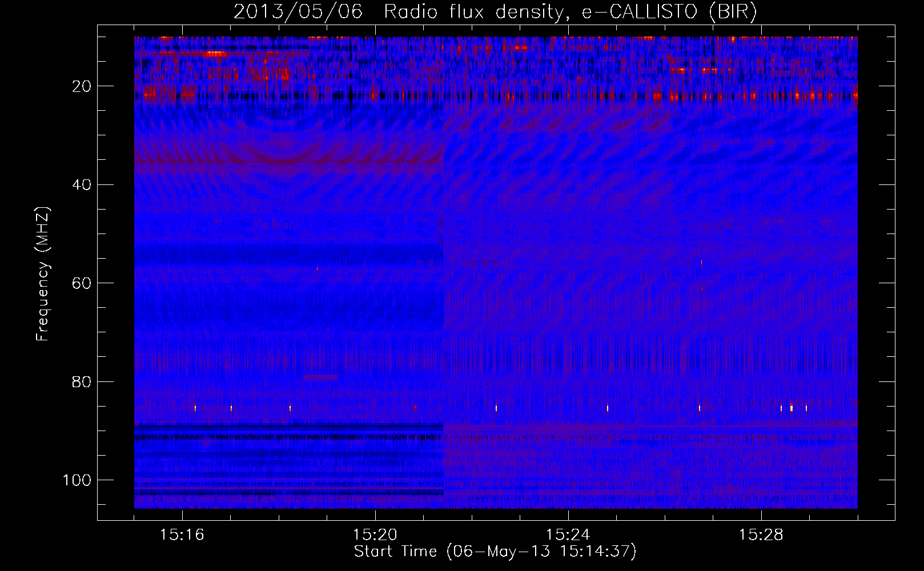
Task: Click the '40' frequency tick label
Action: click(x=82, y=184)
